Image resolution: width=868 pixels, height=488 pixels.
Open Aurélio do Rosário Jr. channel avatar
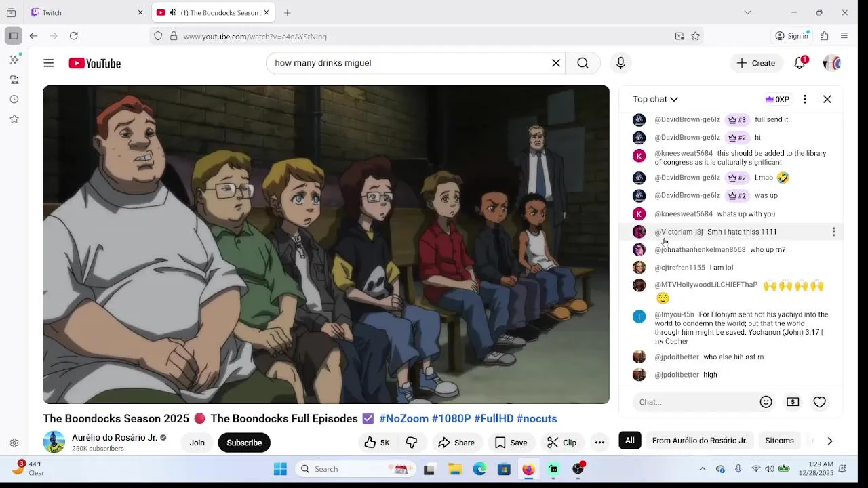pos(54,442)
